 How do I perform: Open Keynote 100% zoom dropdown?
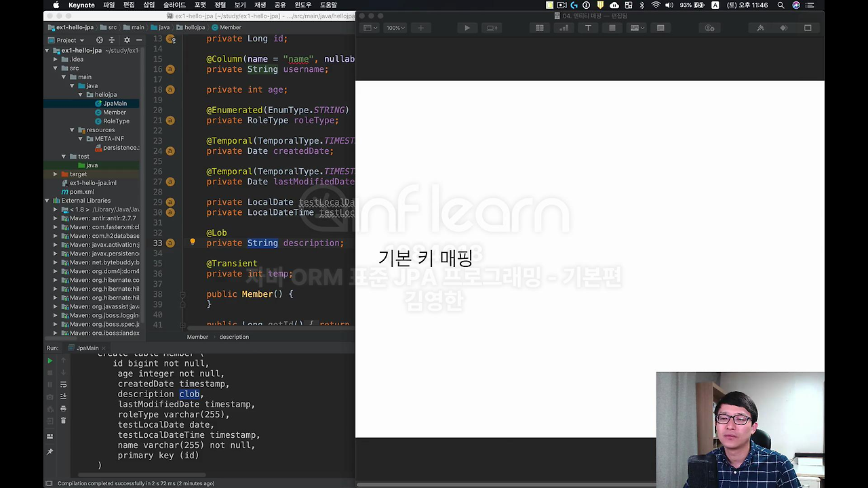(395, 28)
